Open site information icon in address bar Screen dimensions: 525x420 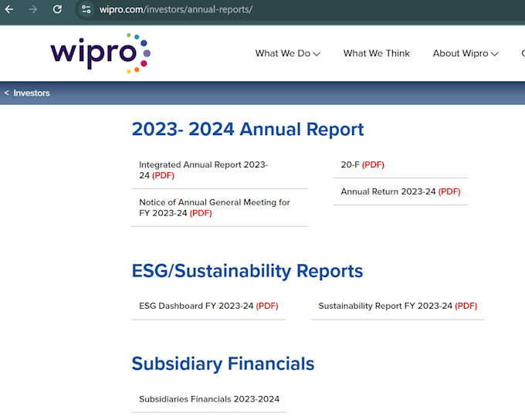86,9
